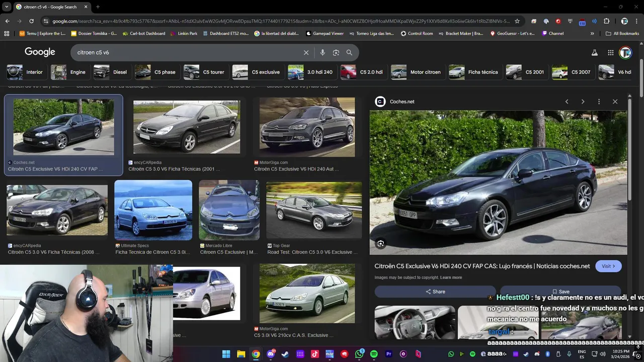Screen dimensions: 644x362
Task: Open the taskbar clock and date
Action: (621, 354)
